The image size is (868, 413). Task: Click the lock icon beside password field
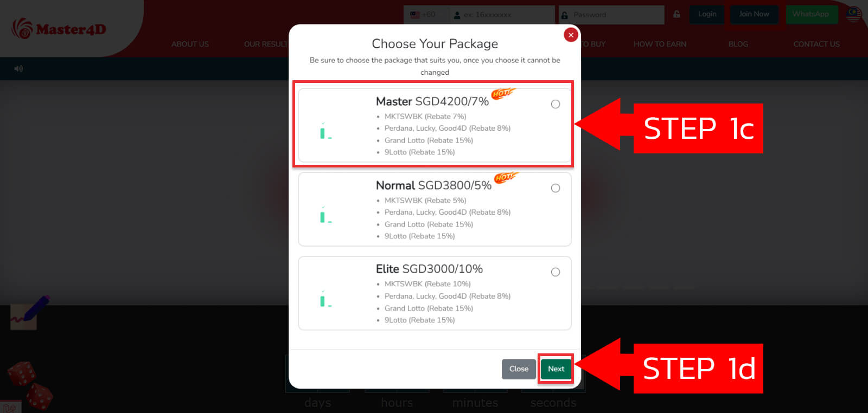(x=676, y=14)
